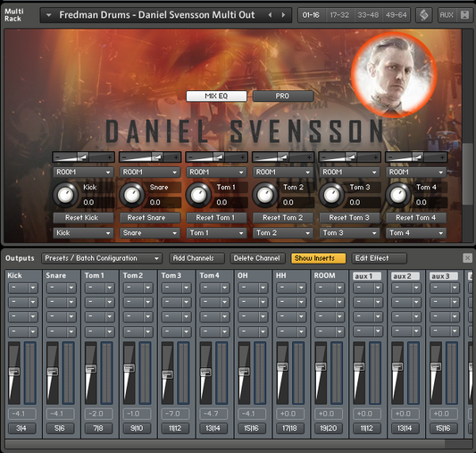Open ROOM dropdown above Kick knob

[83, 172]
